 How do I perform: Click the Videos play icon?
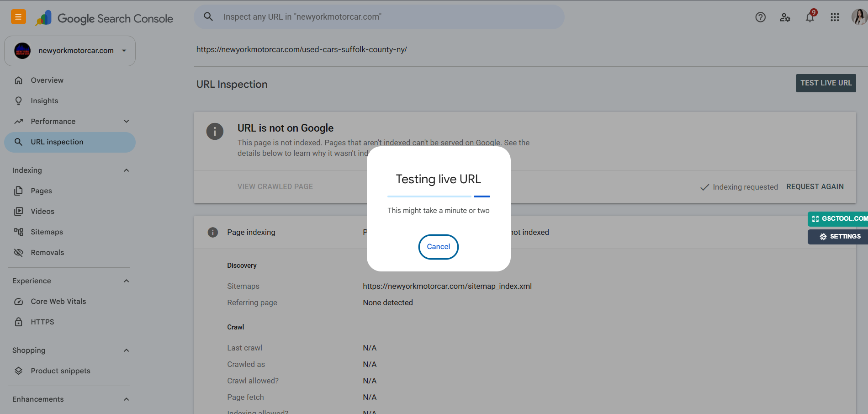tap(19, 212)
